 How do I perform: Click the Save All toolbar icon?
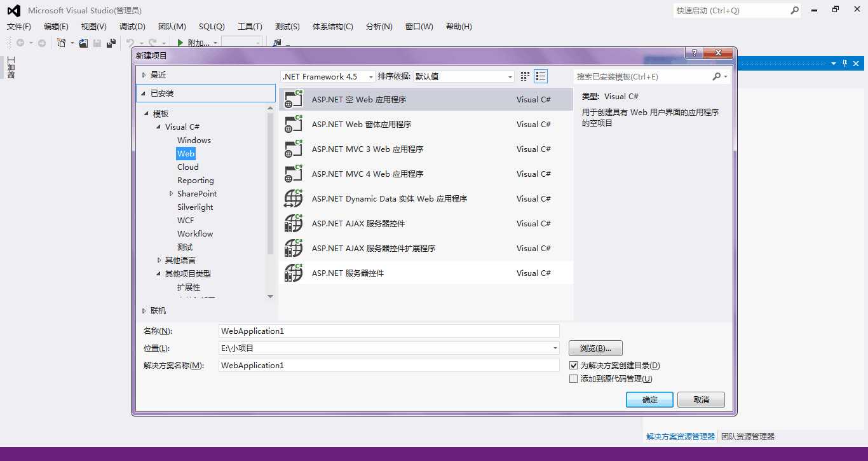111,43
